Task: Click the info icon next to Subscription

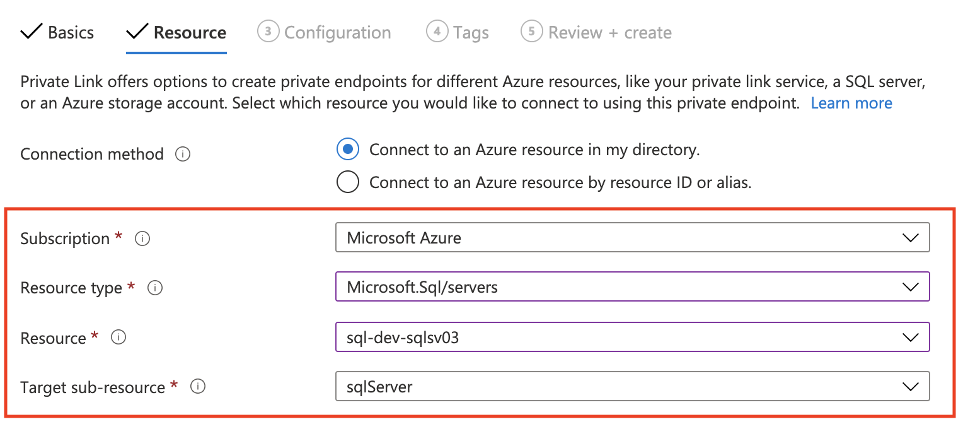Action: coord(142,238)
